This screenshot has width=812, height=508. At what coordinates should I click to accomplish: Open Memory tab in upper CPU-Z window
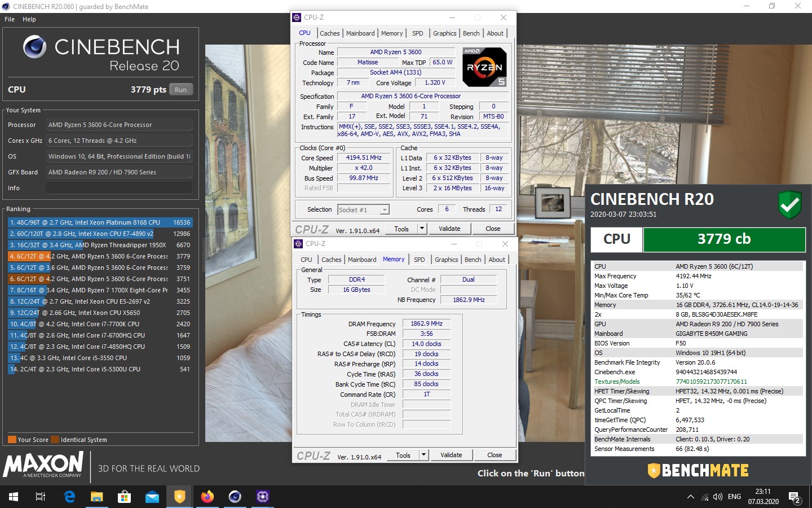392,33
